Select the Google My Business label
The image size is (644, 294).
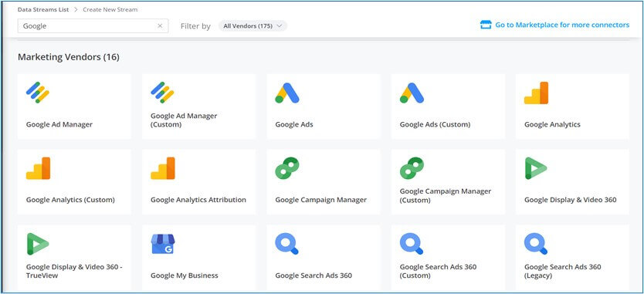tap(185, 275)
